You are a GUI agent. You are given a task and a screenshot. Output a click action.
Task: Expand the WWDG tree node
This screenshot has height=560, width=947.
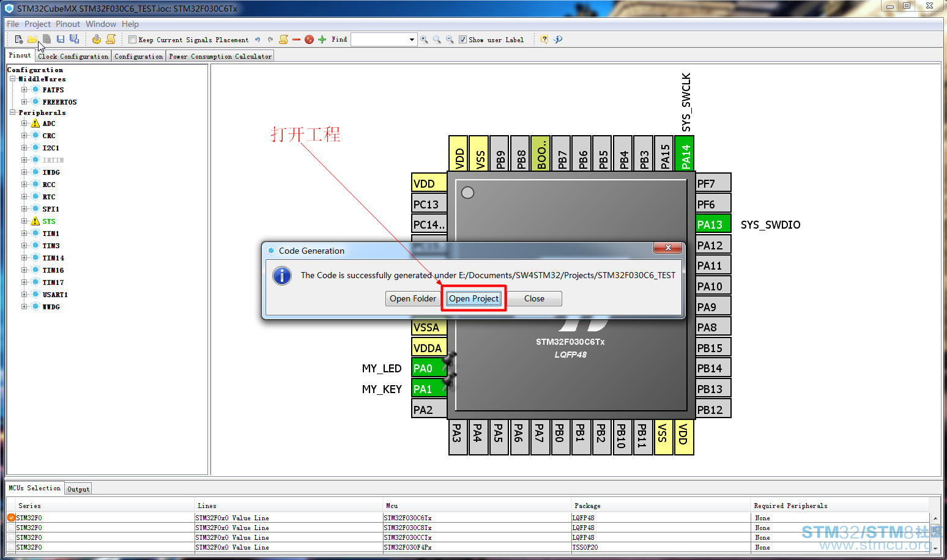[24, 307]
